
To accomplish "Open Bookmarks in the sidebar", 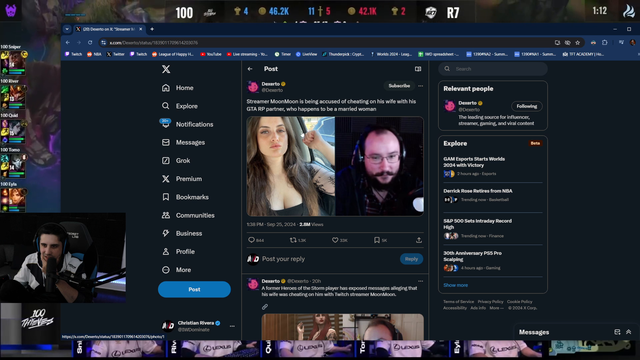I will coord(185,197).
